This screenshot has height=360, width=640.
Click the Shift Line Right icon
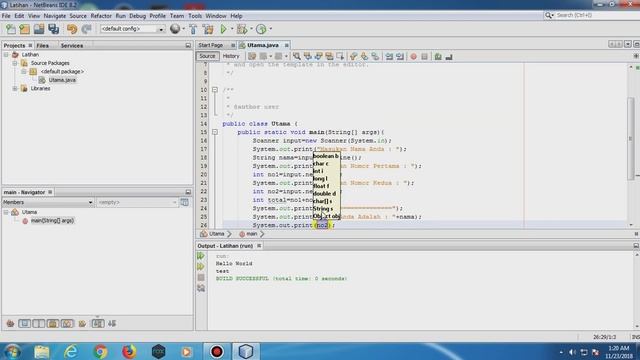[400, 56]
